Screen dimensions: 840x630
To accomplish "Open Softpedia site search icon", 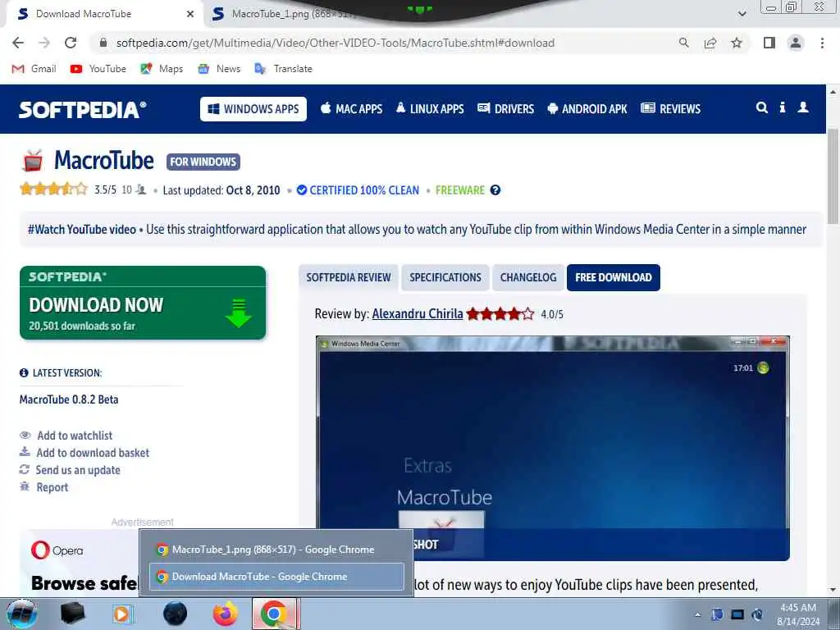I will point(762,107).
